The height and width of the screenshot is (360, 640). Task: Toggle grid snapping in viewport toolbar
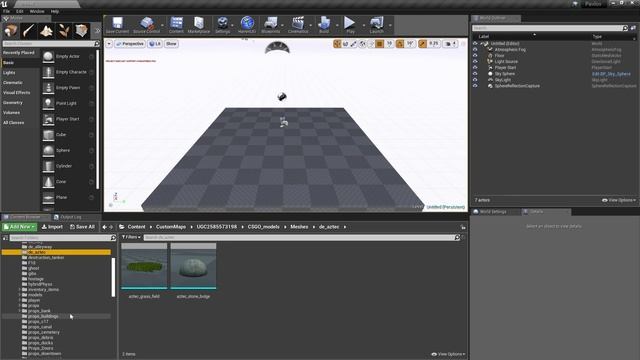click(x=380, y=44)
